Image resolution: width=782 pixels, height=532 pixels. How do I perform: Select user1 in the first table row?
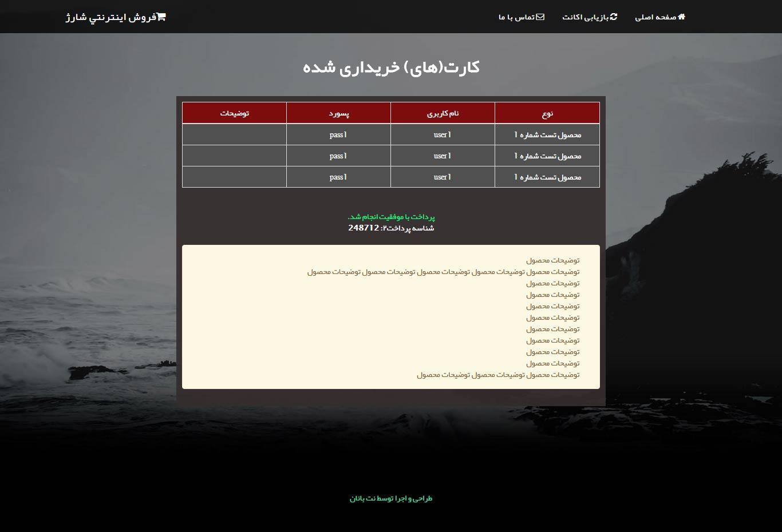click(443, 135)
